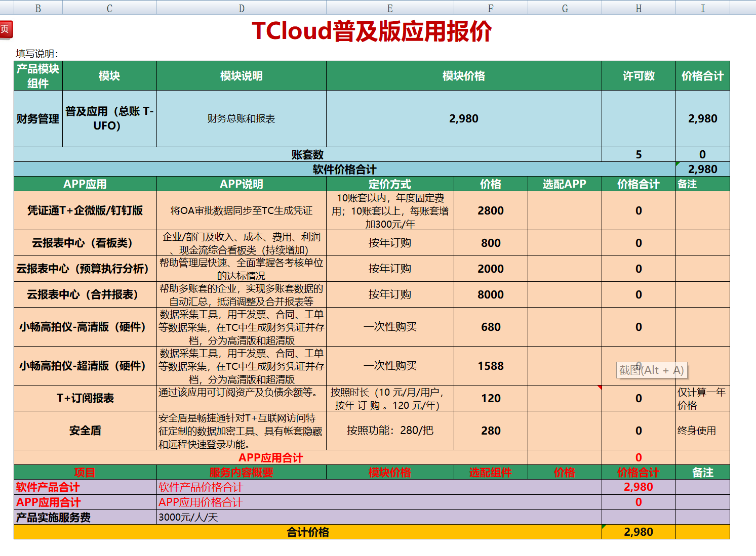The width and height of the screenshot is (756, 556).
Task: Select the 凭证通T+企微版/钉钉版 cell
Action: click(x=85, y=210)
